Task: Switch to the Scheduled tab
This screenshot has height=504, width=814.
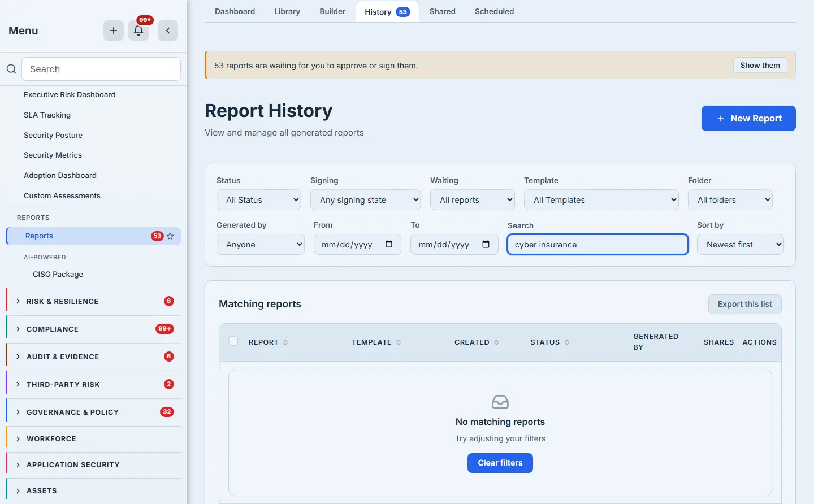Action: [x=495, y=11]
